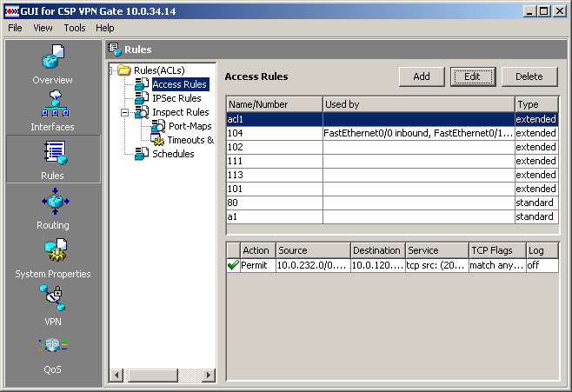Click destination cell 10.0.120...
The height and width of the screenshot is (392, 572).
coord(378,265)
